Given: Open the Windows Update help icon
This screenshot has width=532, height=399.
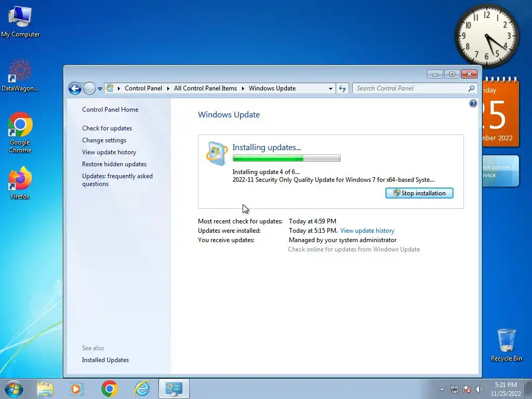Looking at the screenshot, I should (473, 103).
